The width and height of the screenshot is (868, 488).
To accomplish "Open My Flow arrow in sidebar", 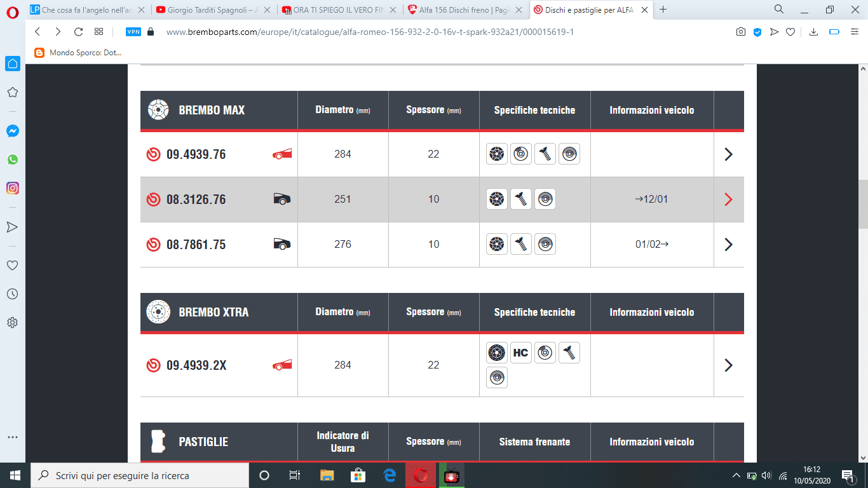I will click(x=12, y=227).
